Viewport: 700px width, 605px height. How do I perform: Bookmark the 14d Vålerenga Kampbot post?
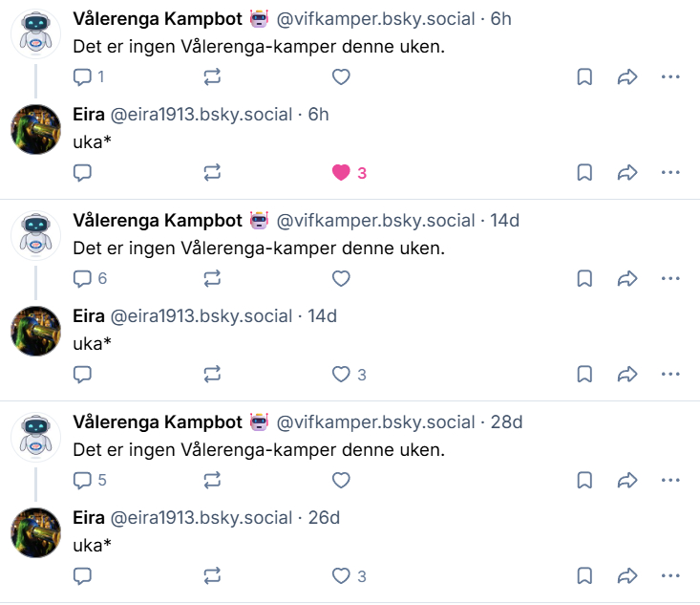click(x=584, y=279)
